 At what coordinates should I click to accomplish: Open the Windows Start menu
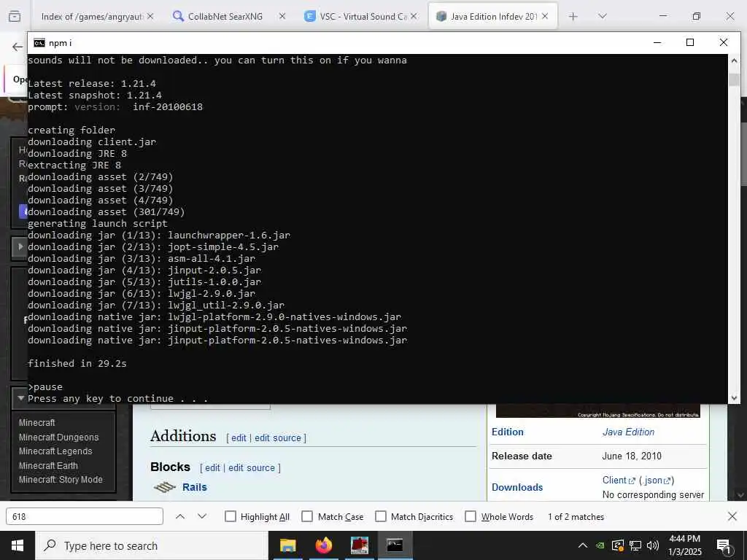pos(18,545)
